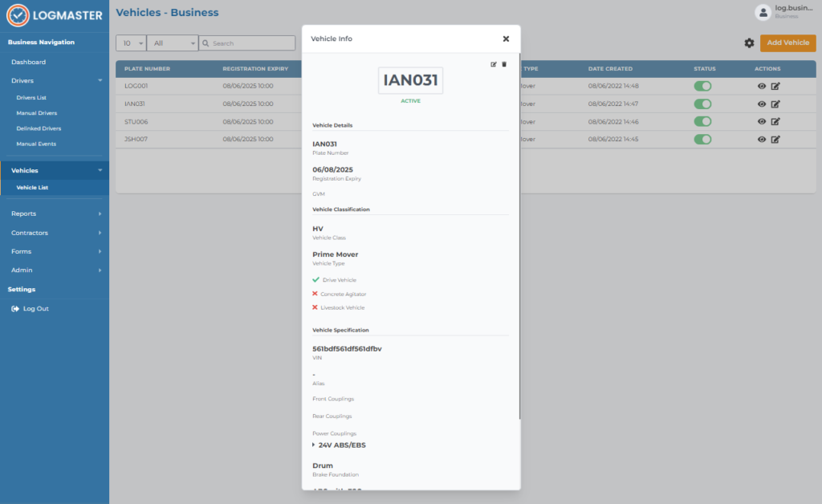
Task: Click the eye icon on JSH007 row
Action: point(761,139)
